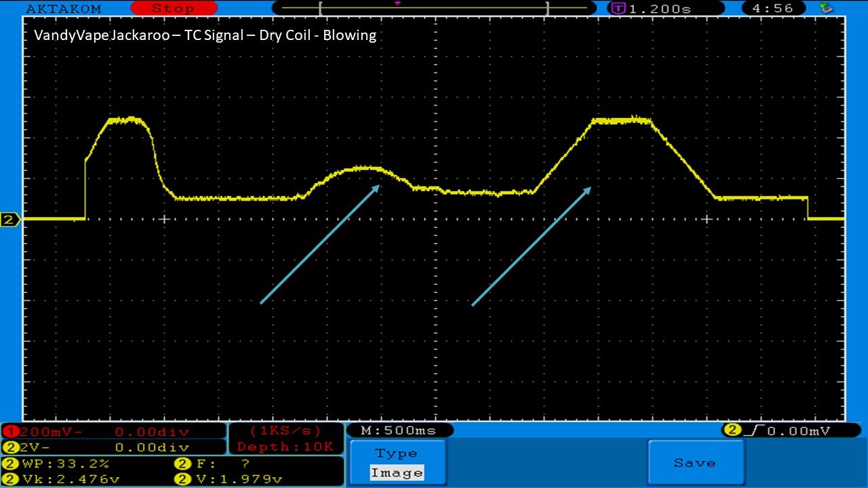Open the Depth:10K memory depth setting
868x488 pixels.
(x=285, y=447)
